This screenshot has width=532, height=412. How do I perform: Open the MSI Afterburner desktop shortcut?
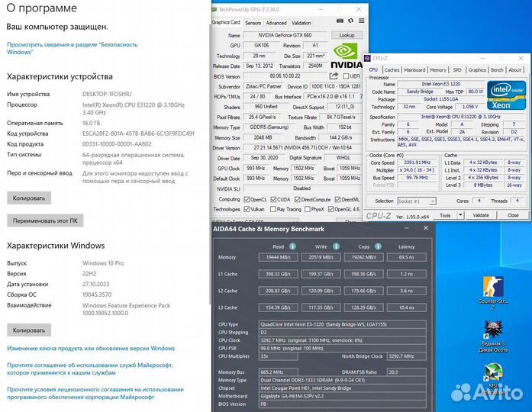[493, 380]
